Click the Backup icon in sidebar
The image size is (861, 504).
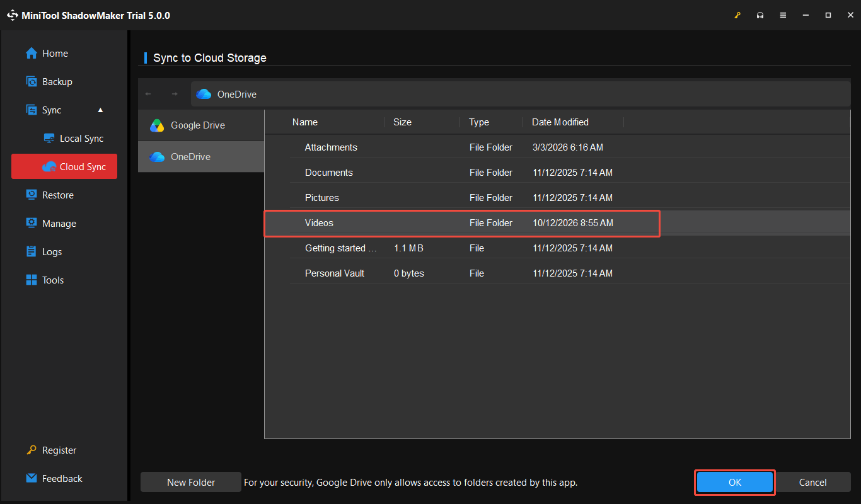pyautogui.click(x=32, y=81)
